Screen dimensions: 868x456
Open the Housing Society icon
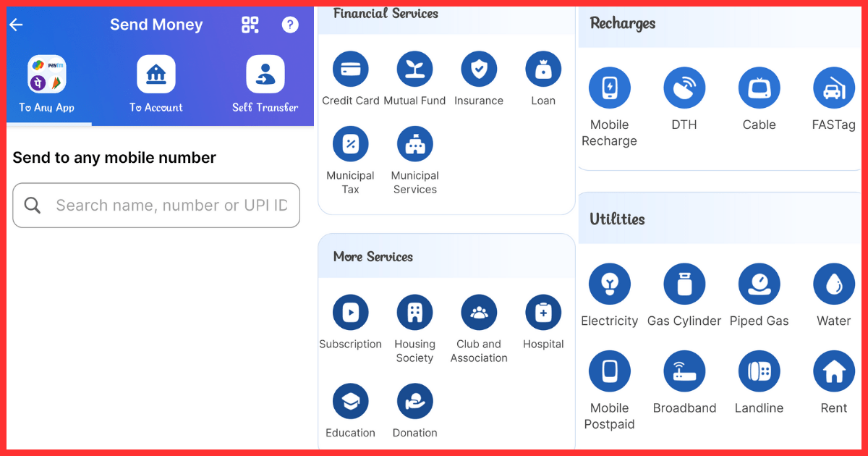point(414,313)
